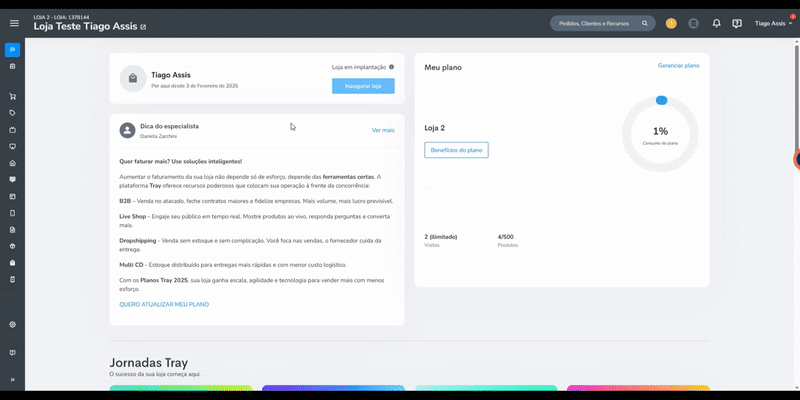Image resolution: width=800 pixels, height=400 pixels.
Task: Click the Pedidos, Clientes e Recursos search field
Action: click(x=603, y=23)
